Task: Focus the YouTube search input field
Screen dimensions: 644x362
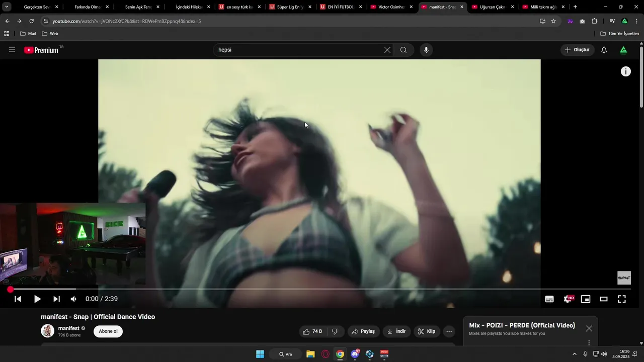Action: (300, 50)
